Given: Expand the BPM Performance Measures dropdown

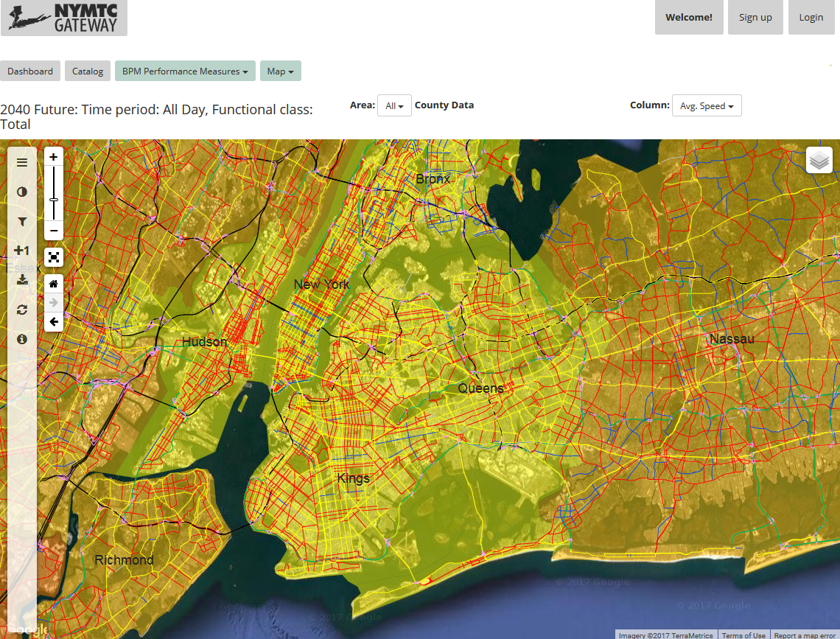Looking at the screenshot, I should click(185, 71).
